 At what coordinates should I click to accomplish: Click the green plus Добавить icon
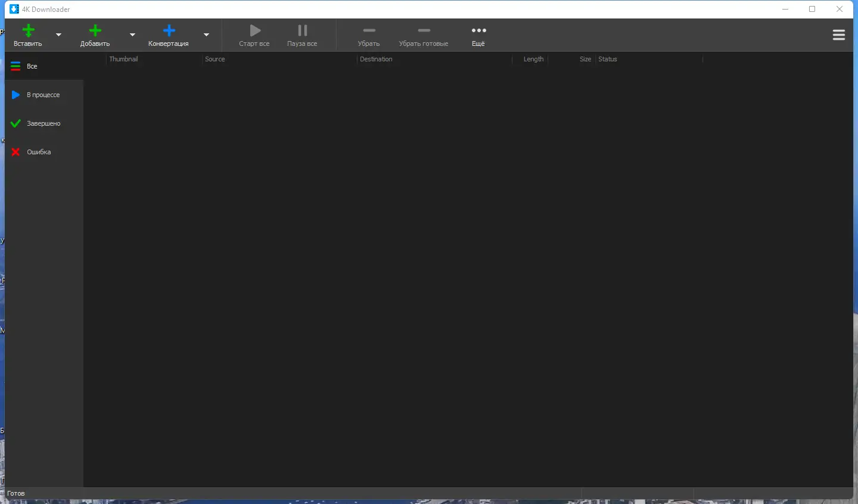point(95,30)
